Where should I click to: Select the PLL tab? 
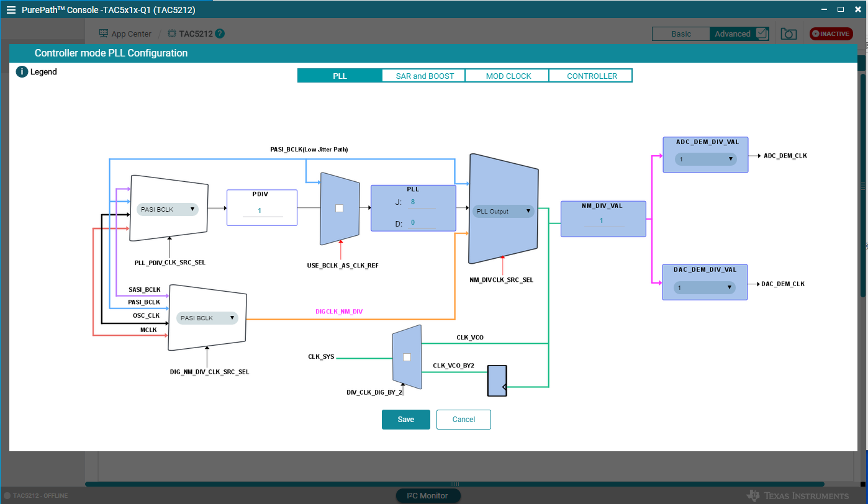click(x=340, y=76)
